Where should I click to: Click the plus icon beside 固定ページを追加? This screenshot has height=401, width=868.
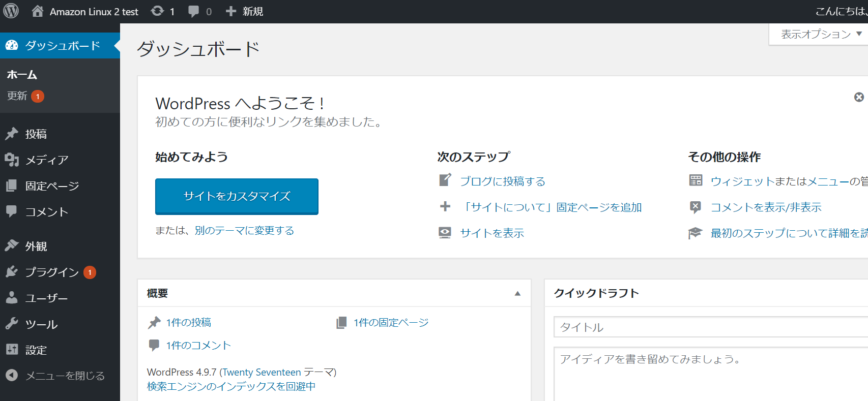pyautogui.click(x=445, y=206)
